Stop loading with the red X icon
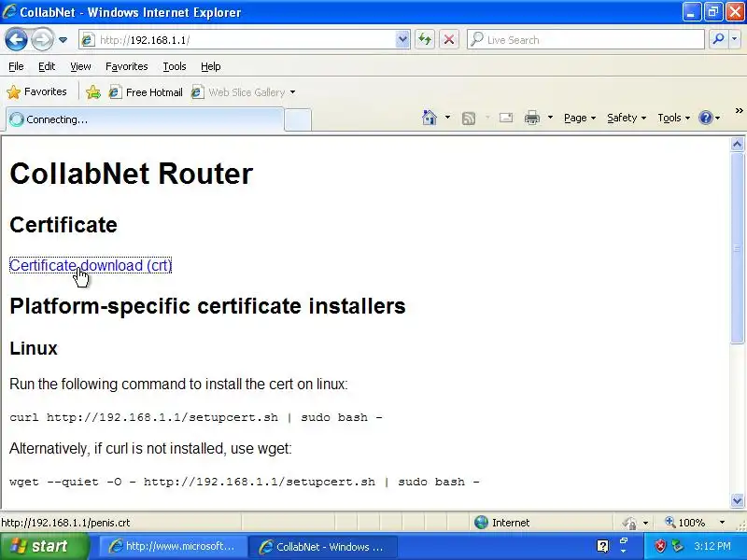This screenshot has height=560, width=747. (449, 39)
